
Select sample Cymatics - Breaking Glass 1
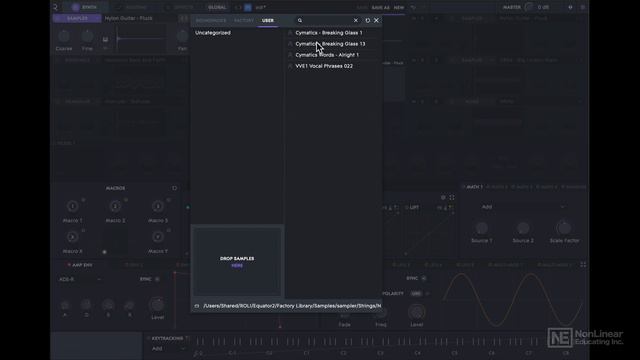(x=329, y=33)
